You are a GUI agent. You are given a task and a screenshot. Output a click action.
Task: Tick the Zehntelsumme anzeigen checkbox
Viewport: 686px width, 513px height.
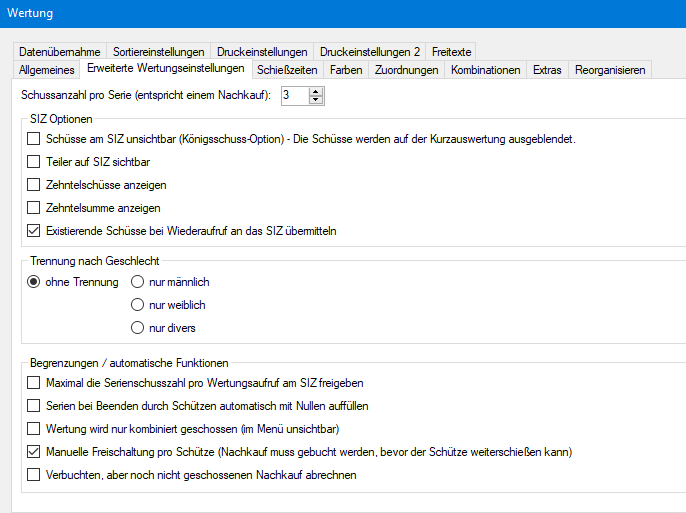(x=34, y=208)
